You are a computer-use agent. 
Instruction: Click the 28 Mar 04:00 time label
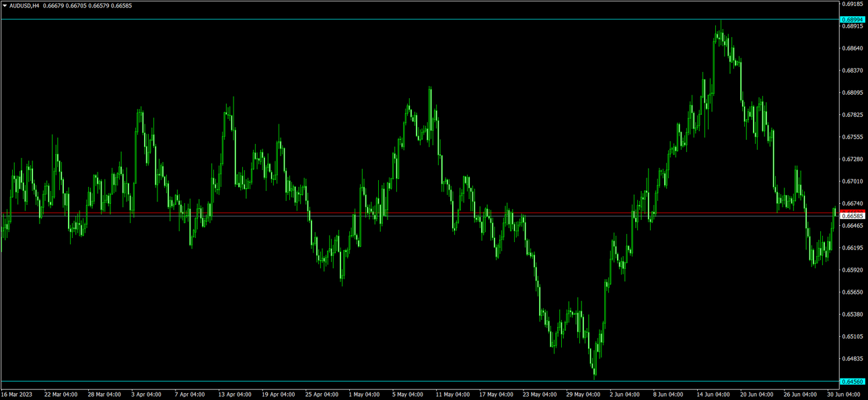(104, 395)
